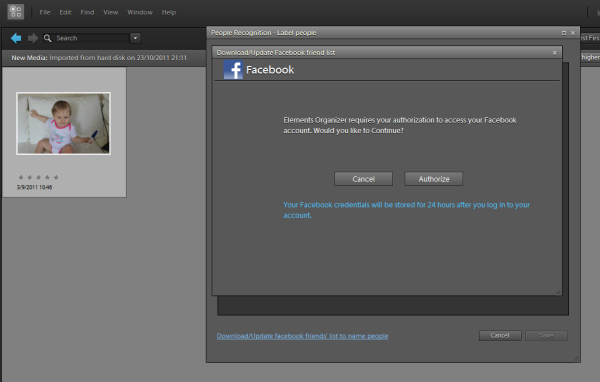Cancel the People Recognition dialog
This screenshot has height=382, width=600.
tap(500, 335)
